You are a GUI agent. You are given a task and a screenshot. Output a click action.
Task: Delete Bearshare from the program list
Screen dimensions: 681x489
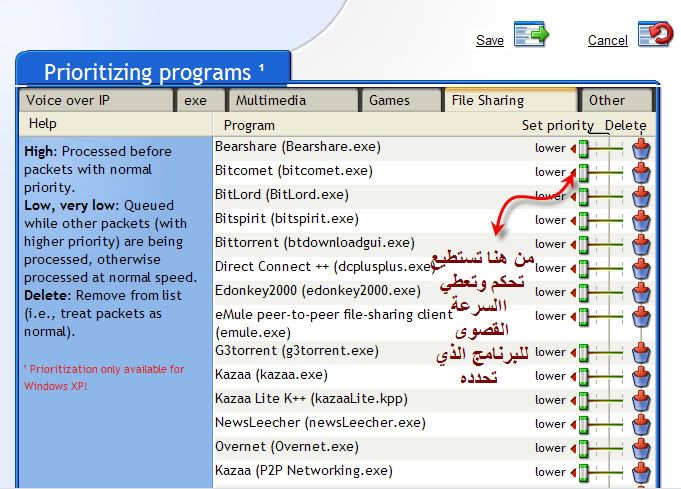tap(641, 148)
